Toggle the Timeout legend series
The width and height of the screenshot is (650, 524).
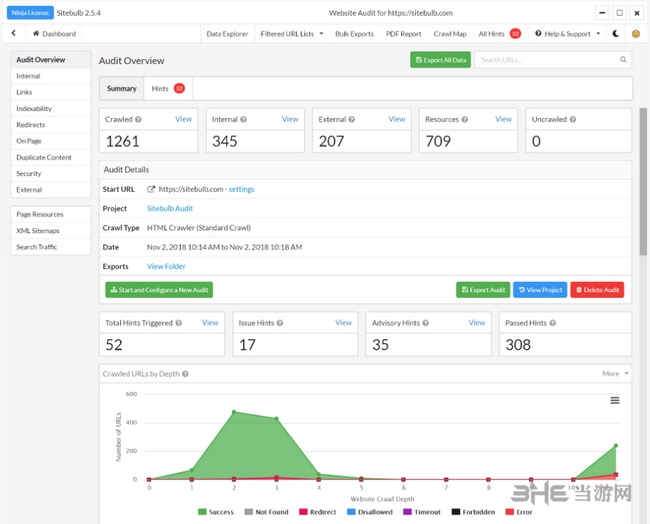click(422, 512)
